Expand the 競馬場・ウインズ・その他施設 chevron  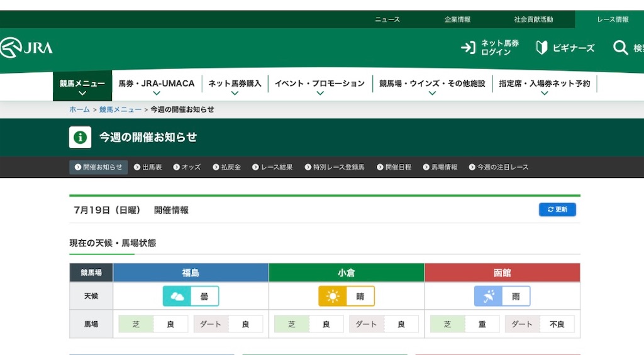click(x=432, y=94)
